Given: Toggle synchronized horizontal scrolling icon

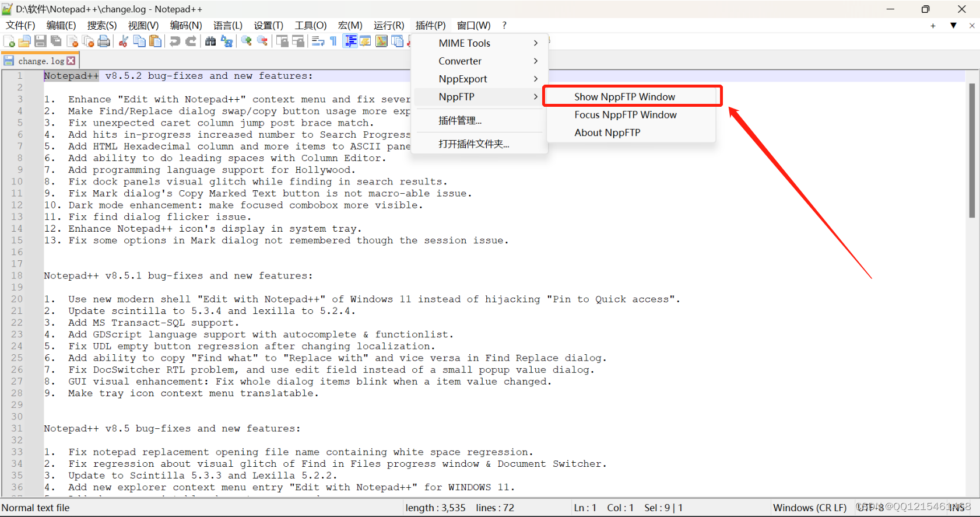Looking at the screenshot, I should 298,41.
